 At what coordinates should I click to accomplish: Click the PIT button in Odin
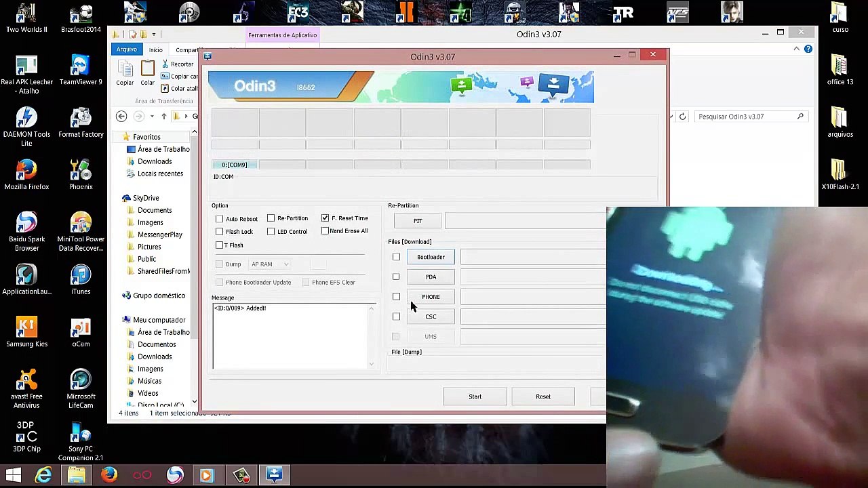pyautogui.click(x=418, y=221)
